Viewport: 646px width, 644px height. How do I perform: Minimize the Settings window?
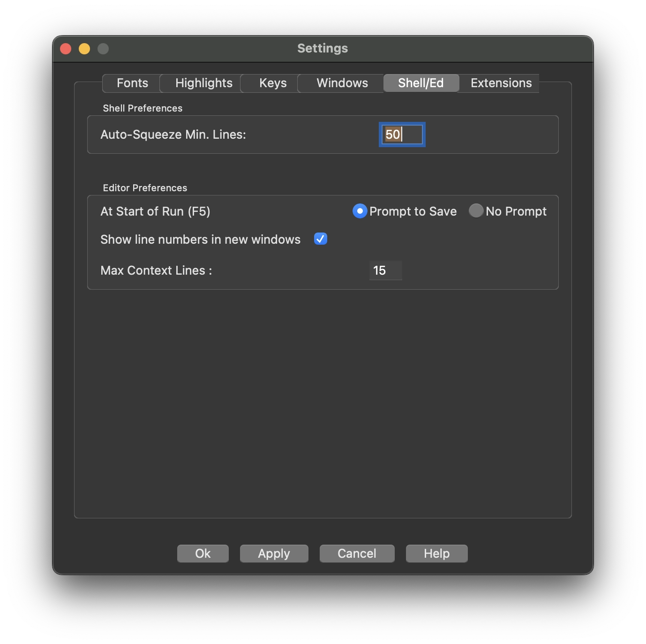pyautogui.click(x=84, y=48)
